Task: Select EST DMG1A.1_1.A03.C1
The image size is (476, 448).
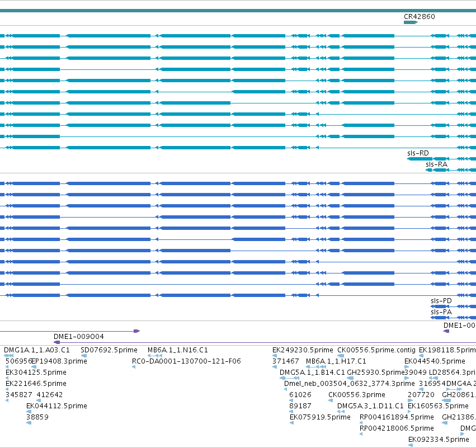Action: point(37,350)
